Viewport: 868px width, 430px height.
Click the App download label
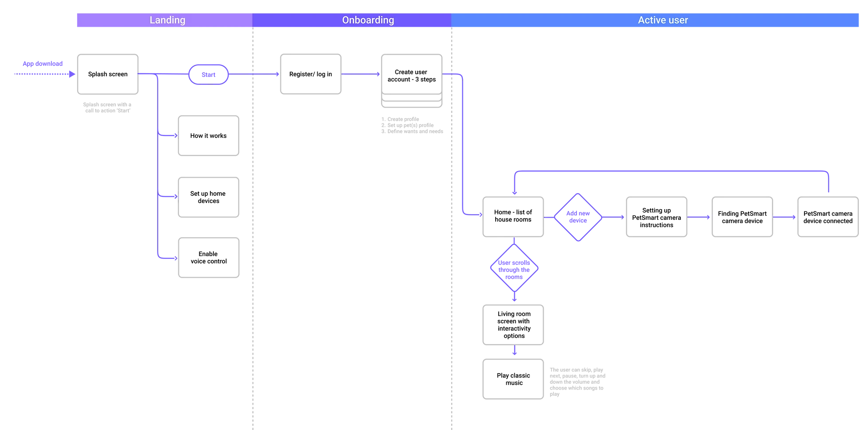tap(43, 64)
